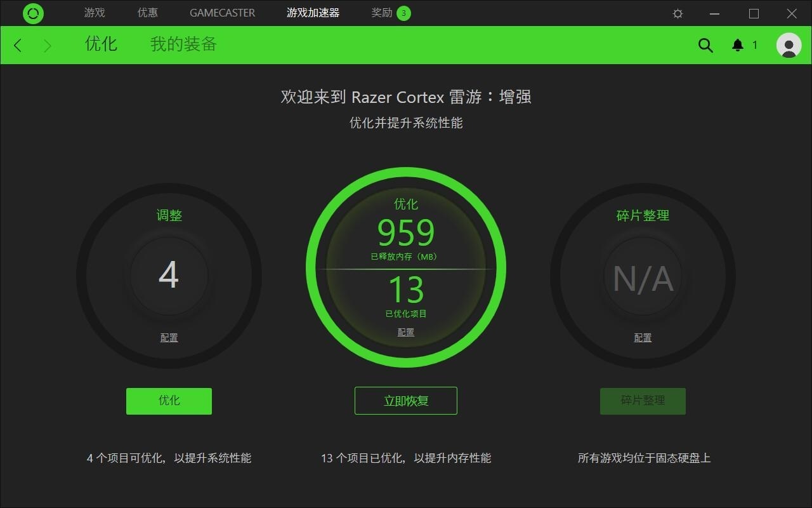The height and width of the screenshot is (508, 812).
Task: Open 配置 link under 调整
Action: point(169,338)
